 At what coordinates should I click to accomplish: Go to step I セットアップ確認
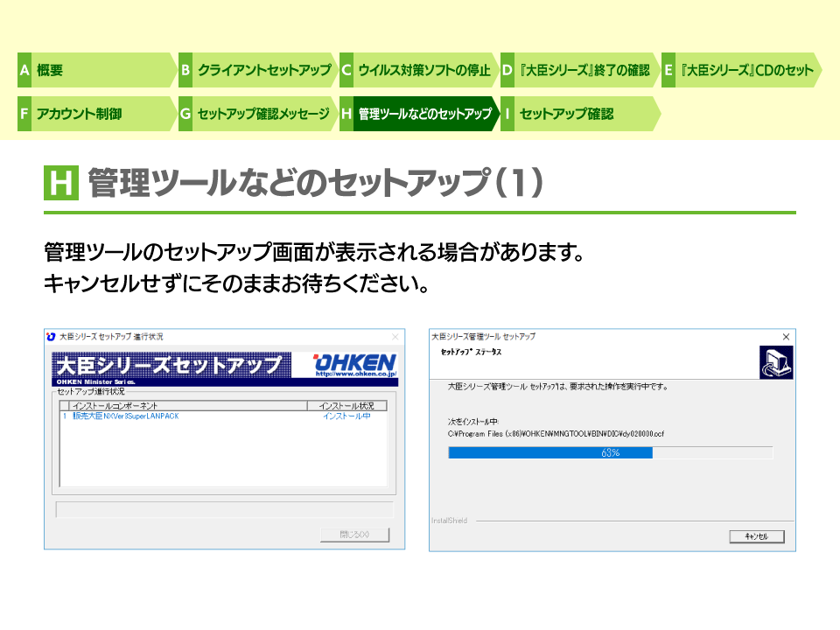click(579, 114)
